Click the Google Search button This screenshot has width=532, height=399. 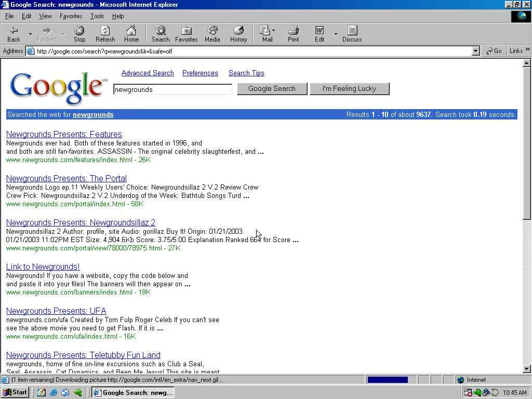coord(272,88)
